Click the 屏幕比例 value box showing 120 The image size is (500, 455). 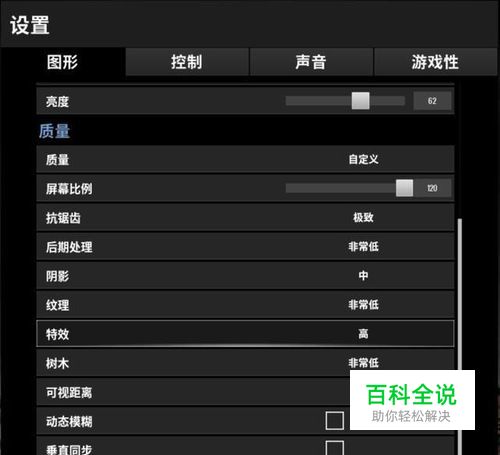pos(432,188)
